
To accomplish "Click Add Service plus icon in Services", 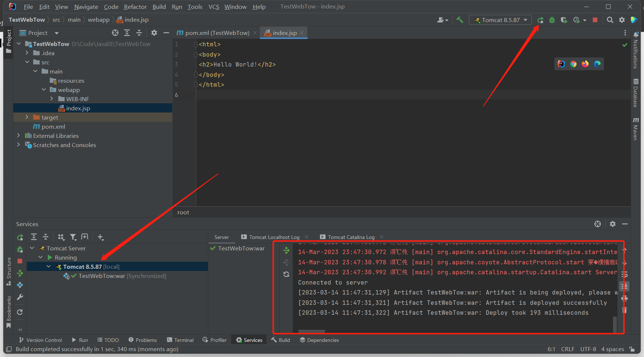I will [100, 237].
